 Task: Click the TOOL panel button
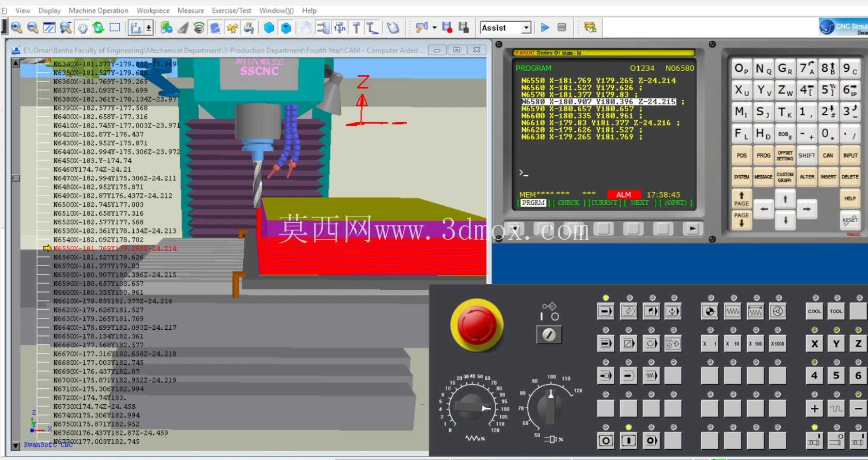[x=836, y=311]
